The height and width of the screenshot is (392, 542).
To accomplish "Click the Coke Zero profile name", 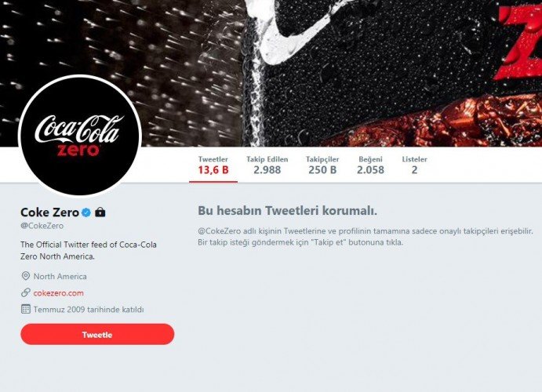I will [x=49, y=212].
